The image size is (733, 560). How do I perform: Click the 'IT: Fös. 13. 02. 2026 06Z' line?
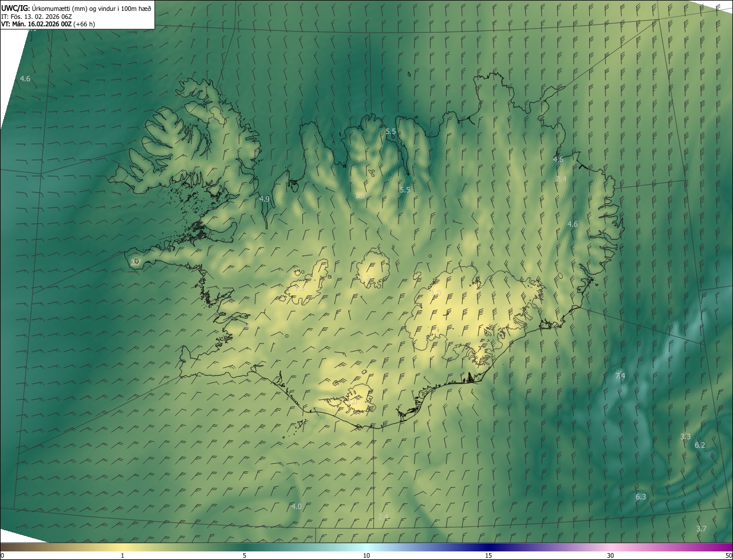pyautogui.click(x=36, y=16)
